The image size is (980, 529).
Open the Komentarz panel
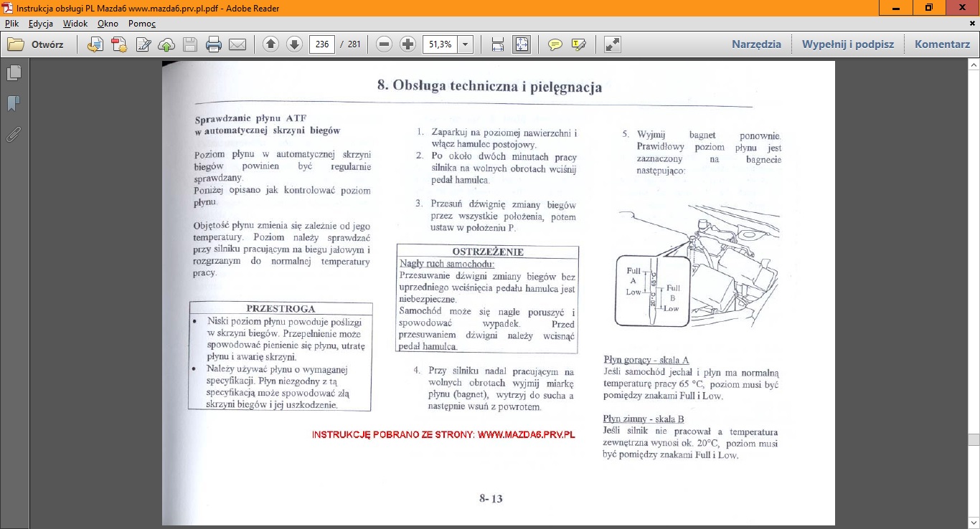[x=942, y=44]
